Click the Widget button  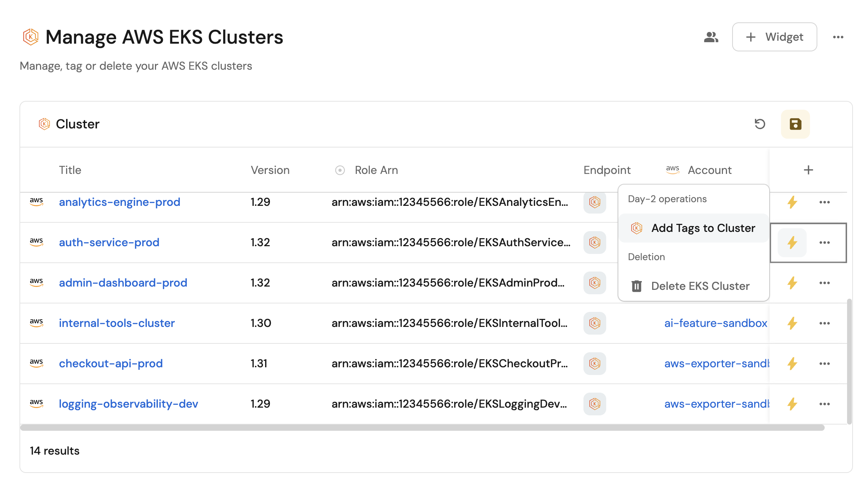pos(774,37)
